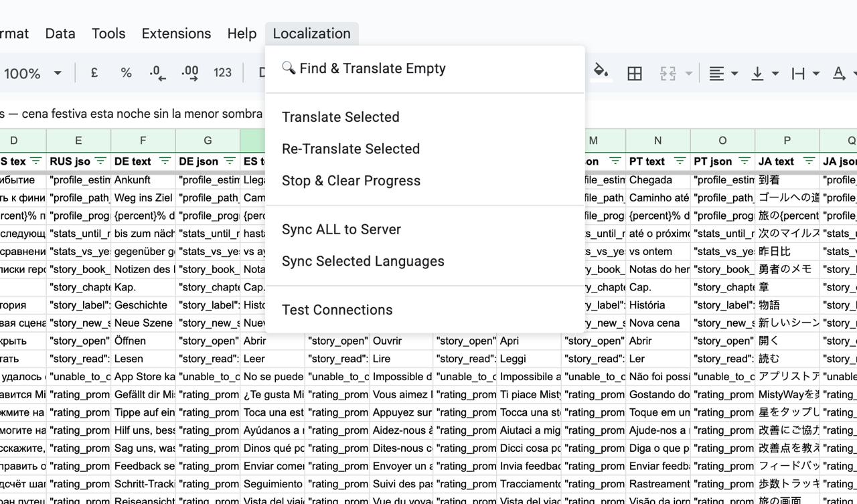This screenshot has width=857, height=504.
Task: Run Test Connections from the menu
Action: coord(425,310)
